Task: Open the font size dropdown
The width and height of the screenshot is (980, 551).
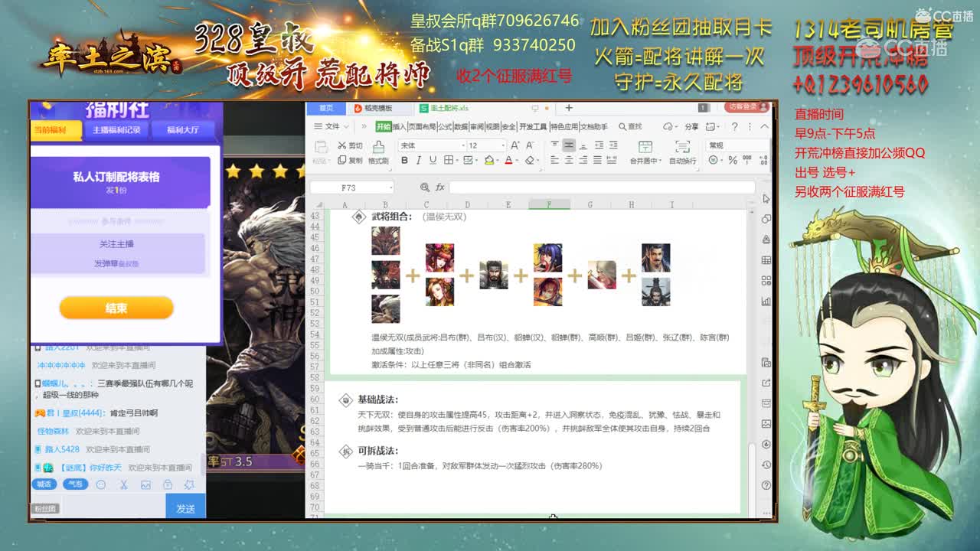Action: (x=502, y=145)
